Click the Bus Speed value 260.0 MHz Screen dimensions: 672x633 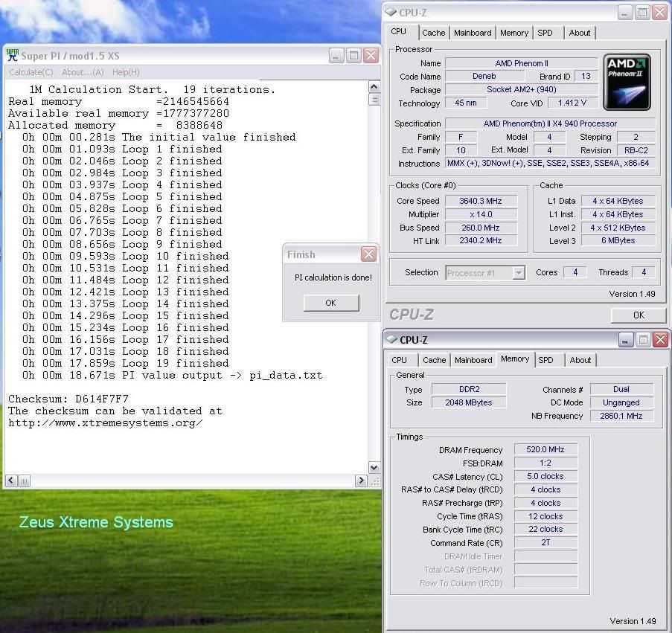click(x=481, y=228)
